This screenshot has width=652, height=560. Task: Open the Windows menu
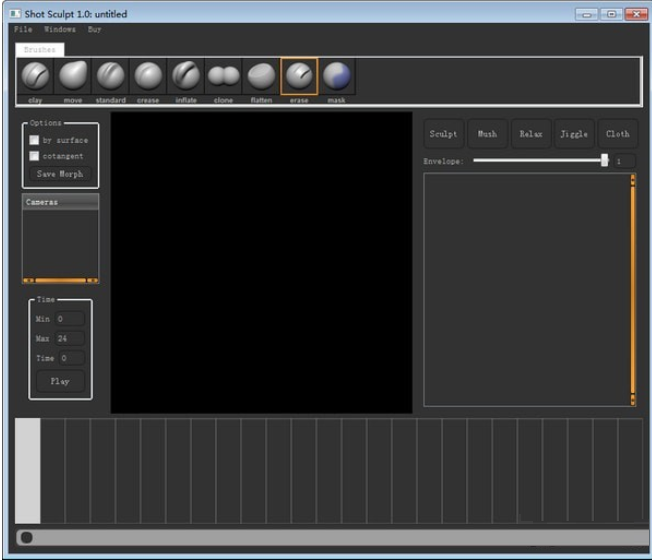point(59,30)
